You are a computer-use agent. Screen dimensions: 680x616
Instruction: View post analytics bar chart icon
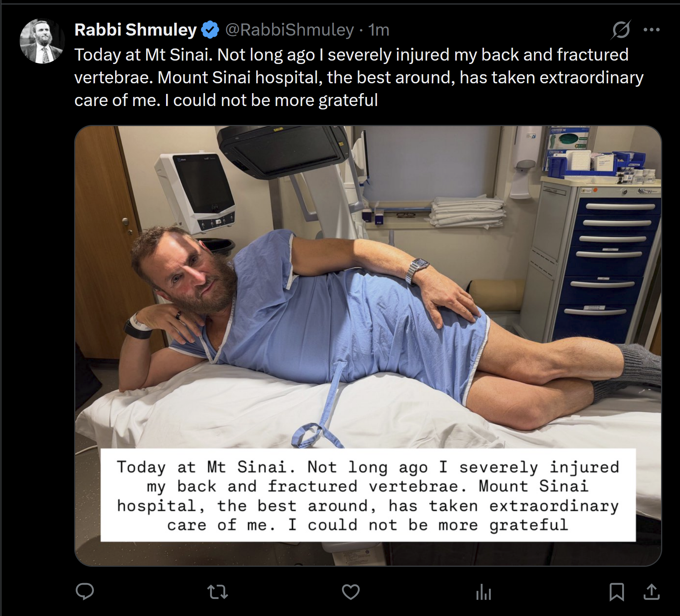coord(483,592)
